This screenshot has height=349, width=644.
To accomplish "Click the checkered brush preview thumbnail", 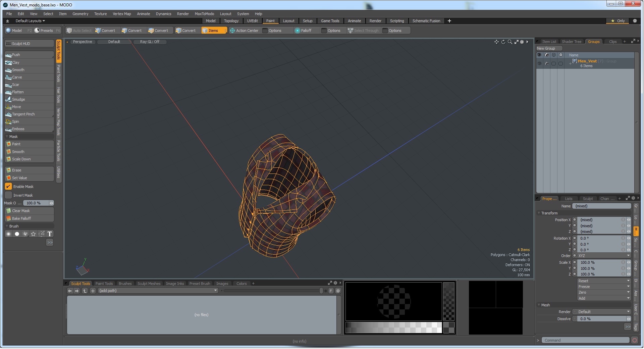I will 393,301.
